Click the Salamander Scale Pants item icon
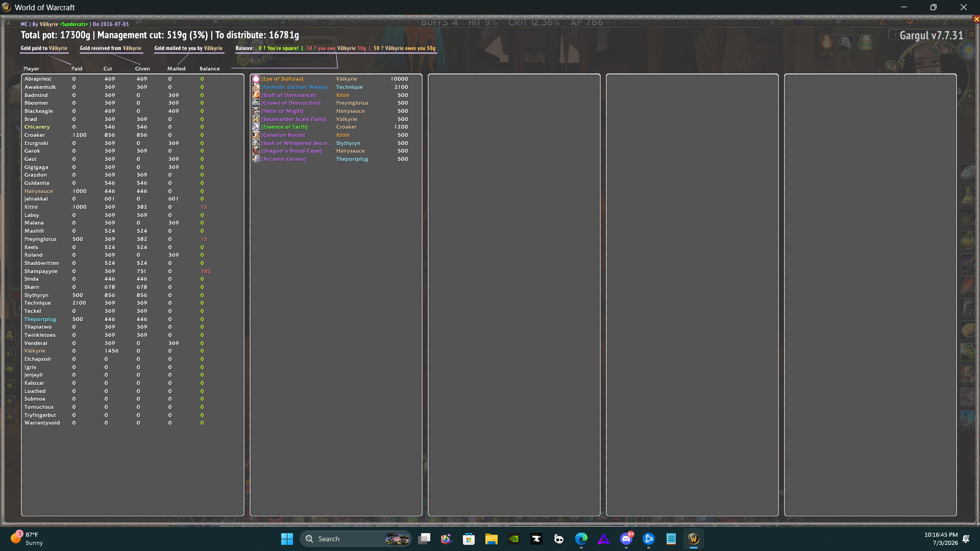 tap(256, 119)
